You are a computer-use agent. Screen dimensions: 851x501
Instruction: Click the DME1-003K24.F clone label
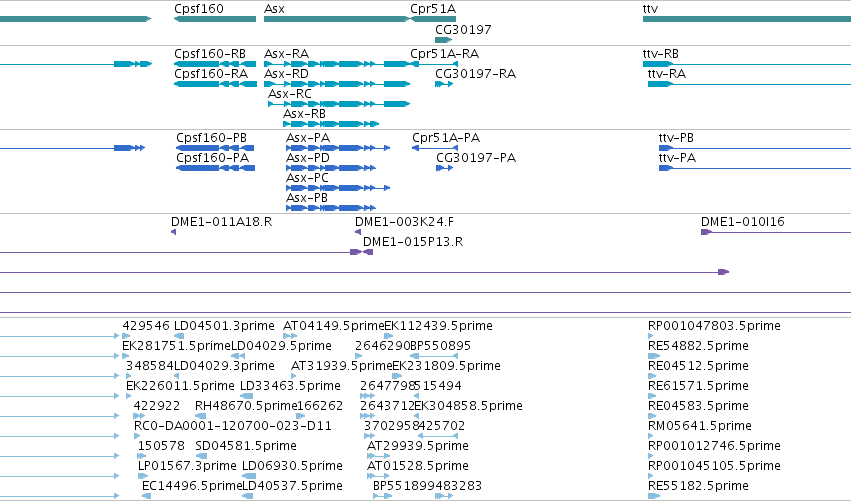tap(404, 222)
